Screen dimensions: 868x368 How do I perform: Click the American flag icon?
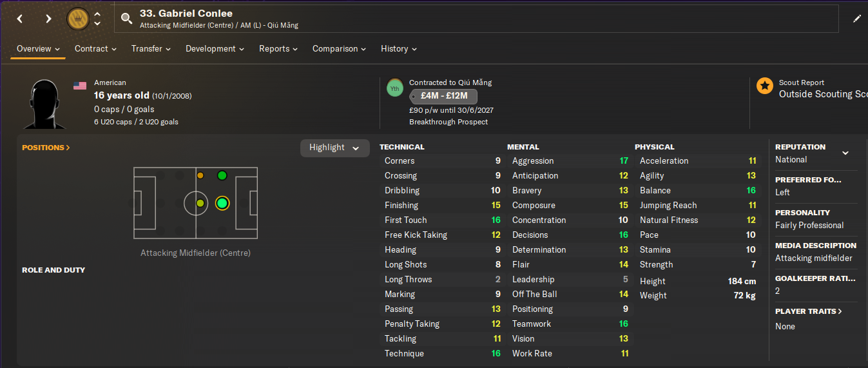pyautogui.click(x=80, y=86)
